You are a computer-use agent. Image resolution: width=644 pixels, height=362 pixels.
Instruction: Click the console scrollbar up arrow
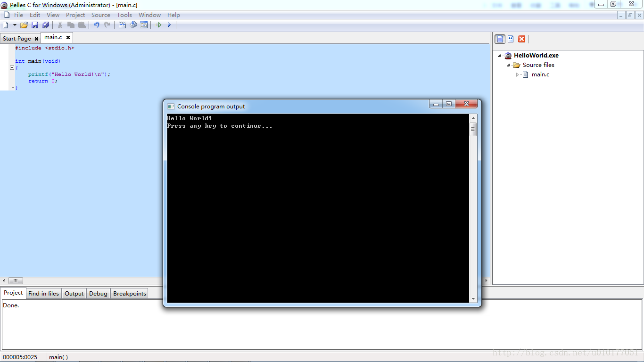click(473, 118)
